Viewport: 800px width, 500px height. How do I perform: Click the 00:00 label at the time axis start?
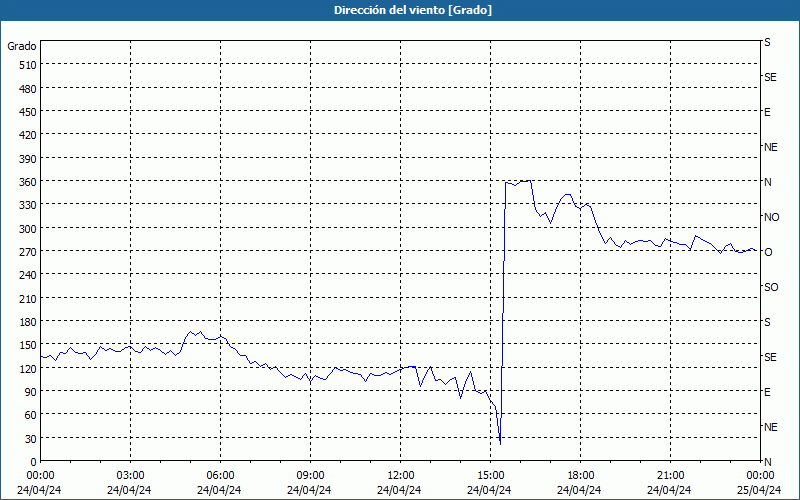pyautogui.click(x=40, y=476)
